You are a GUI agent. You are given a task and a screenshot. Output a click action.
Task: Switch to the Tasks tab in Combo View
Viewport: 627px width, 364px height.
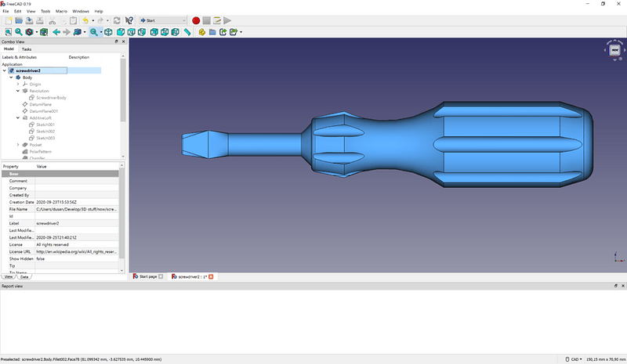pos(27,49)
